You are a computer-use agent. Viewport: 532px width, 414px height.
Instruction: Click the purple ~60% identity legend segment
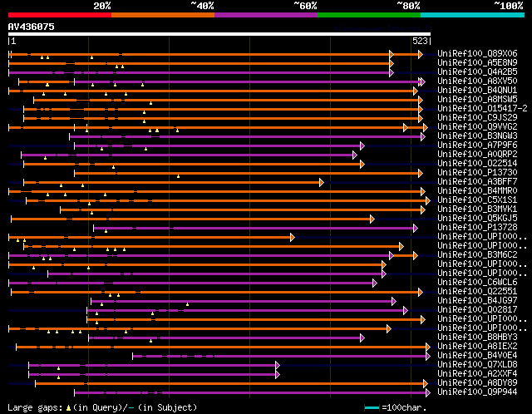[x=266, y=15]
